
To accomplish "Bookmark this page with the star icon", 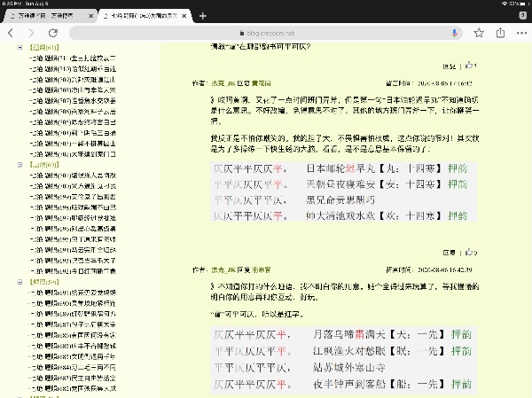I will pos(479,33).
